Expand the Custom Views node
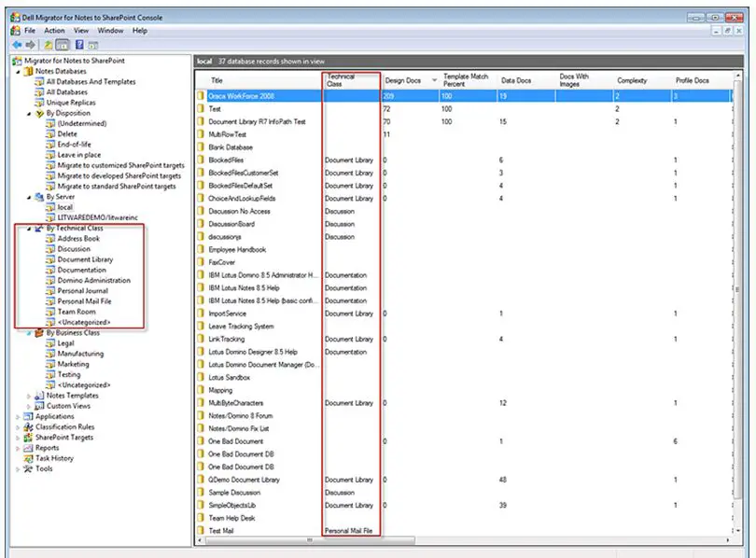 point(30,407)
